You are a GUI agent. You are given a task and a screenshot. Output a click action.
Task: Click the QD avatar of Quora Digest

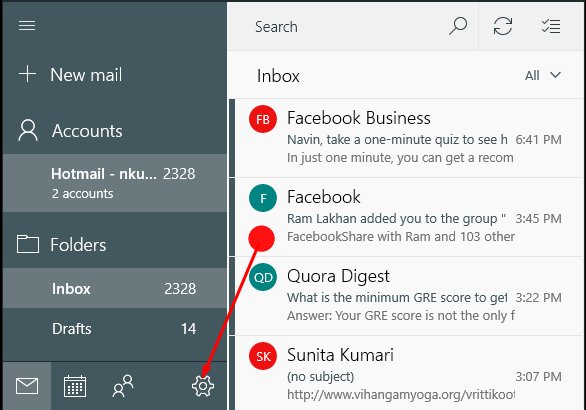pyautogui.click(x=263, y=277)
